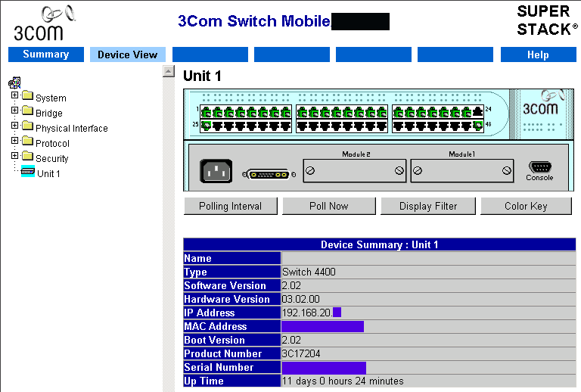The image size is (581, 392).
Task: Click the 3Com Switch Mobile page title
Action: click(254, 21)
